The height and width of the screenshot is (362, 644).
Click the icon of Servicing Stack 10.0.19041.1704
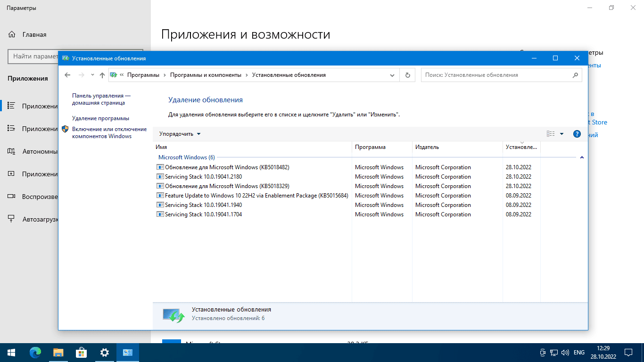(160, 214)
